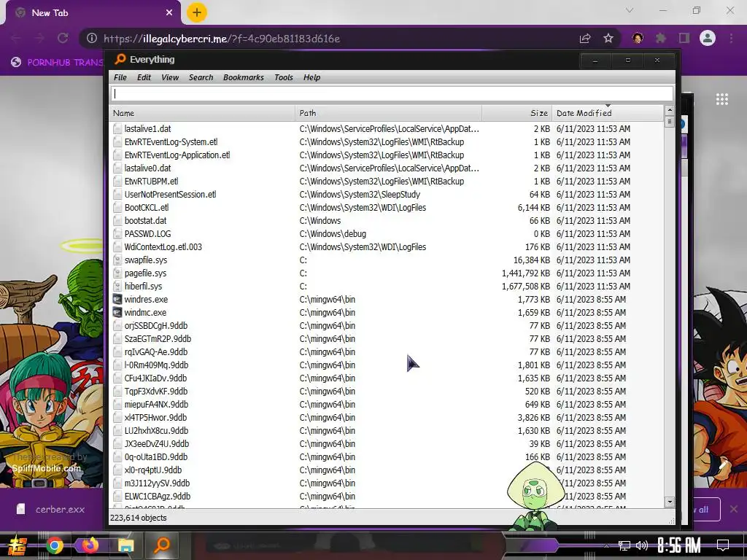Dismiss the Chrome downloads bar
The height and width of the screenshot is (560, 747).
click(734, 509)
